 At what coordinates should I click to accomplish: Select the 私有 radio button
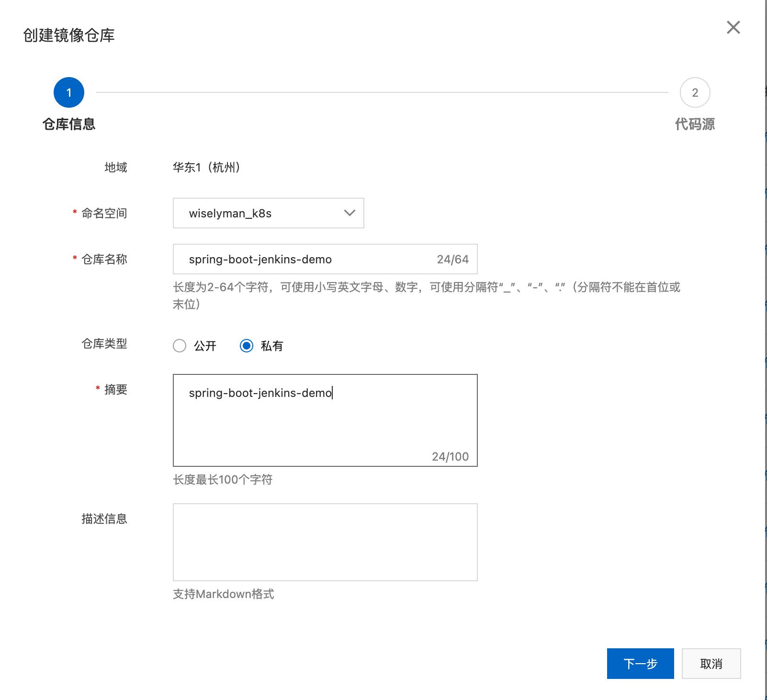click(248, 346)
